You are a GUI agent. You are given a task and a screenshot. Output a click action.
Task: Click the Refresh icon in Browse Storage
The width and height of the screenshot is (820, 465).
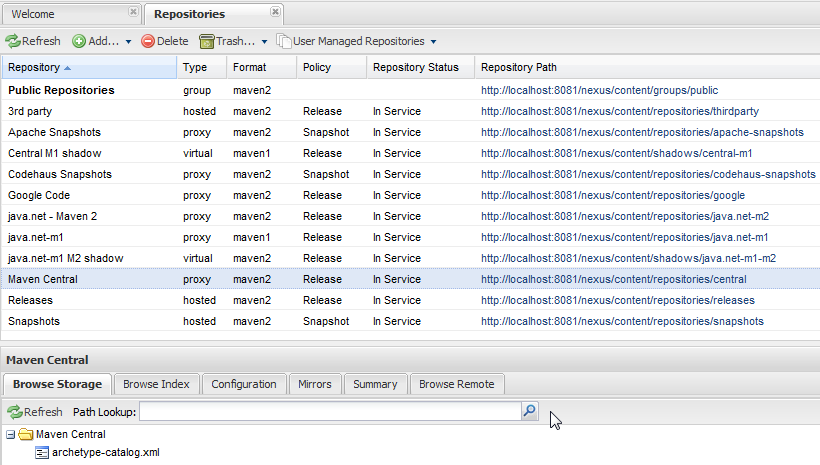[x=13, y=412]
